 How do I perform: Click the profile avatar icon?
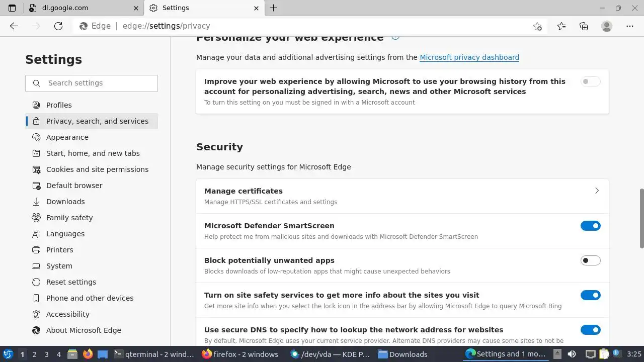coord(607,26)
